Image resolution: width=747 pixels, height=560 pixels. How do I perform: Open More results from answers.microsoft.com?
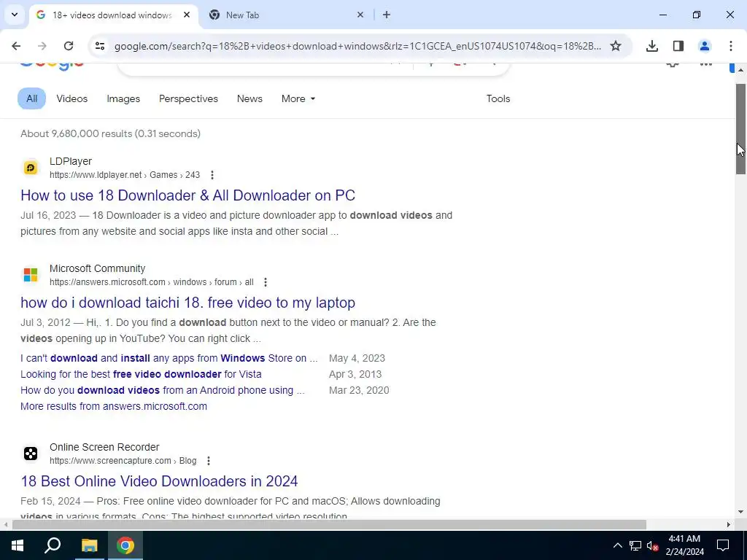(114, 406)
